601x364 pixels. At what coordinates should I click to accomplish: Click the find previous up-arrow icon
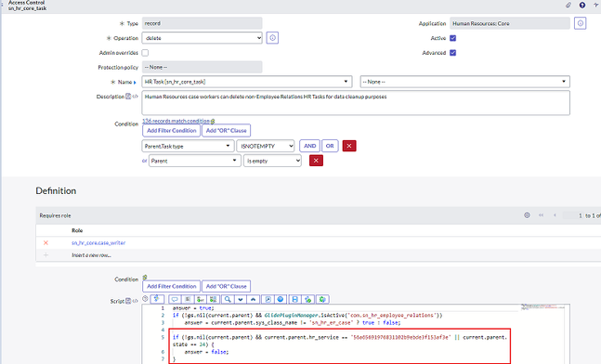pyautogui.click(x=253, y=299)
